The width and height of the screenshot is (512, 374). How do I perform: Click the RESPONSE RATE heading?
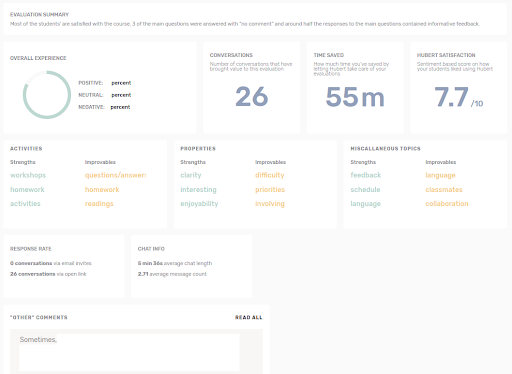click(x=31, y=249)
